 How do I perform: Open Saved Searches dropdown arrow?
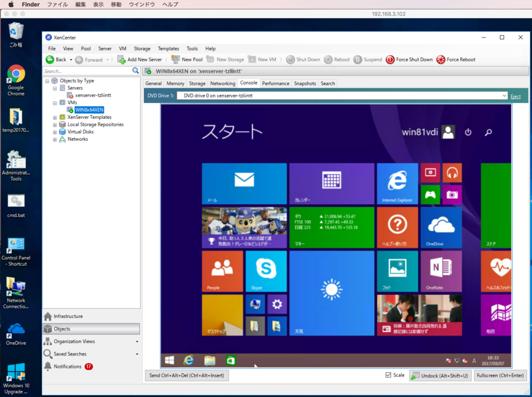pyautogui.click(x=137, y=354)
